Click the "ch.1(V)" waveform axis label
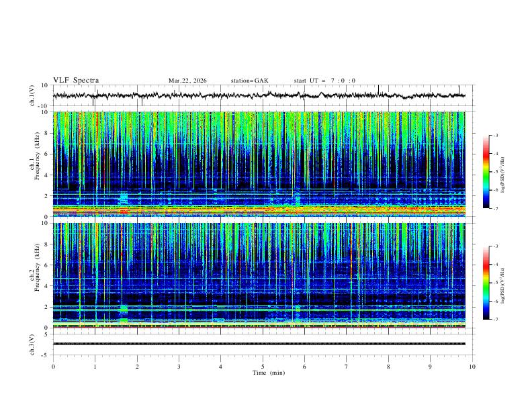The width and height of the screenshot is (532, 411). point(32,95)
